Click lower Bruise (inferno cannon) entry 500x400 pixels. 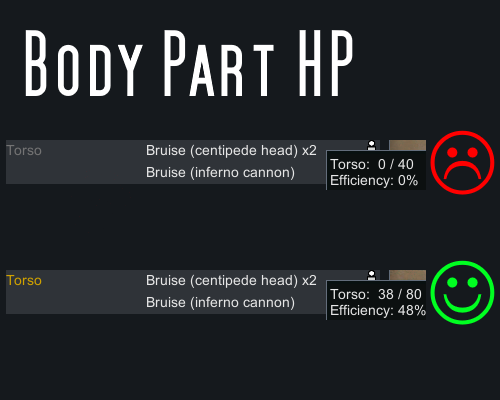pos(220,303)
